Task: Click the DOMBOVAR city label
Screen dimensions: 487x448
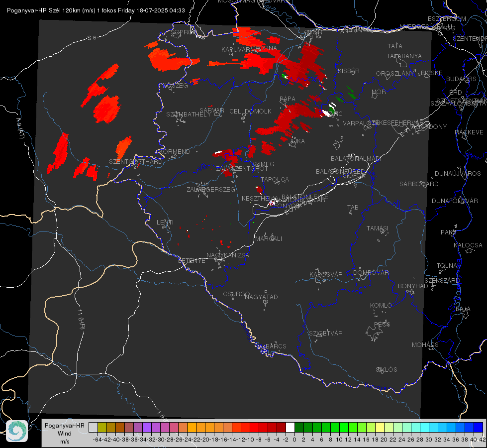Action: click(x=371, y=273)
